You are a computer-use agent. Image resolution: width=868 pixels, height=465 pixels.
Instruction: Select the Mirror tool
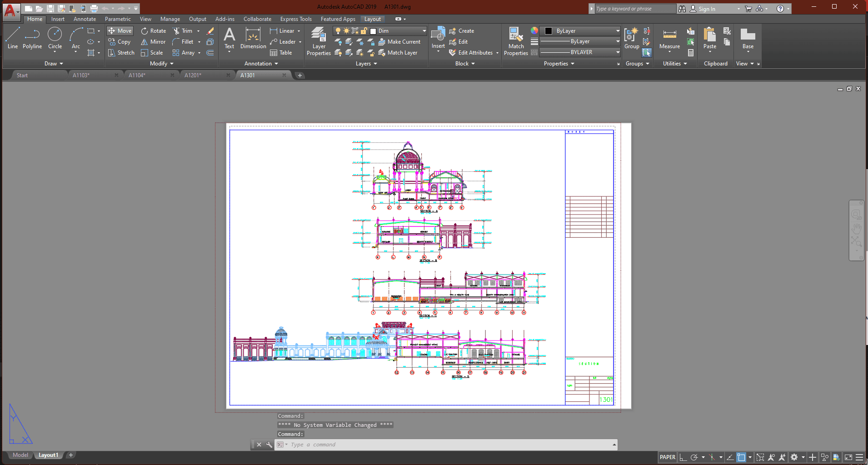click(153, 41)
